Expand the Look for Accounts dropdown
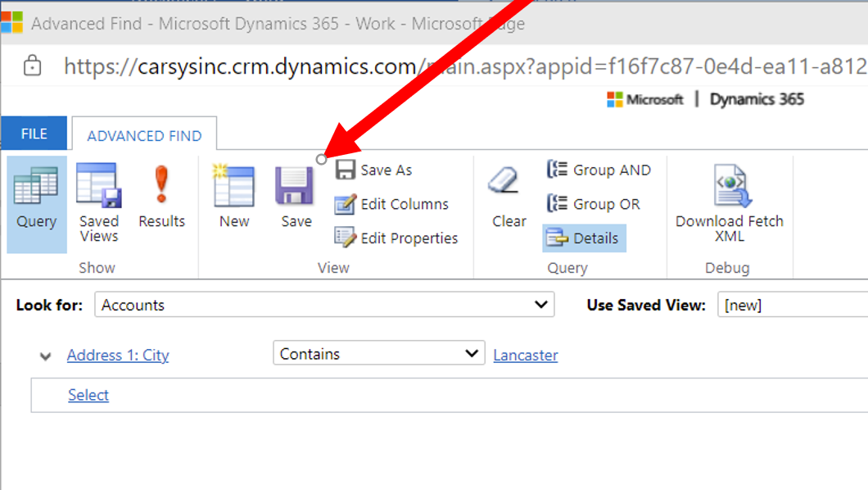The height and width of the screenshot is (490, 868). coord(324,305)
